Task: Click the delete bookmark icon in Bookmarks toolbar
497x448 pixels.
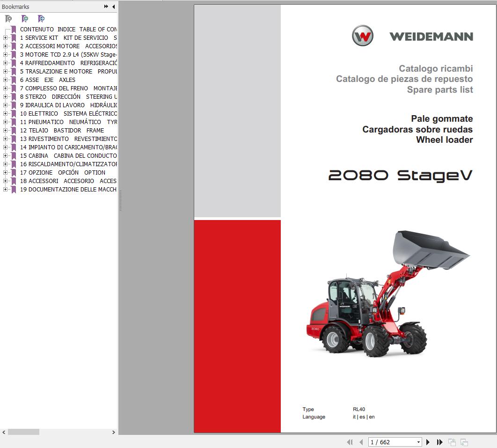Action: click(x=8, y=19)
